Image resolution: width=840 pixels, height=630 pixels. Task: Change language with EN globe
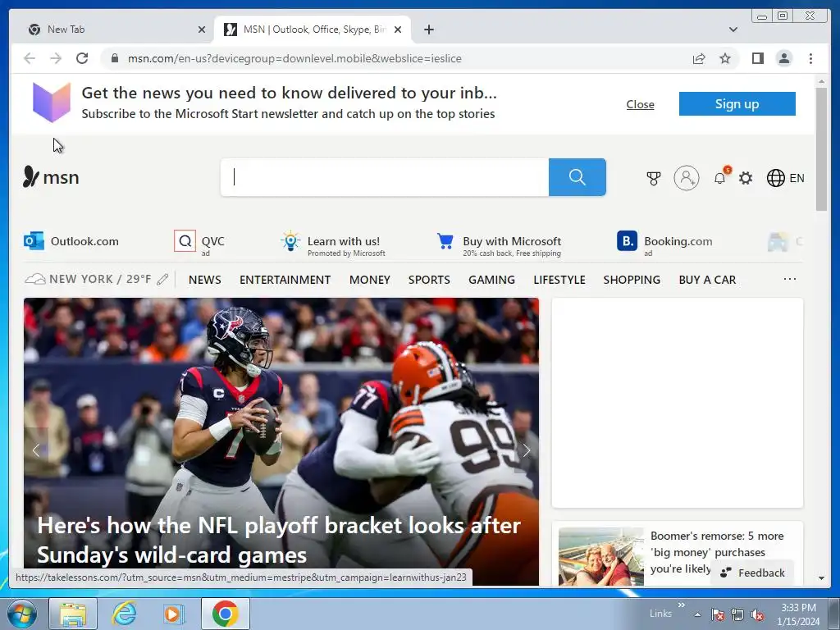tap(785, 178)
